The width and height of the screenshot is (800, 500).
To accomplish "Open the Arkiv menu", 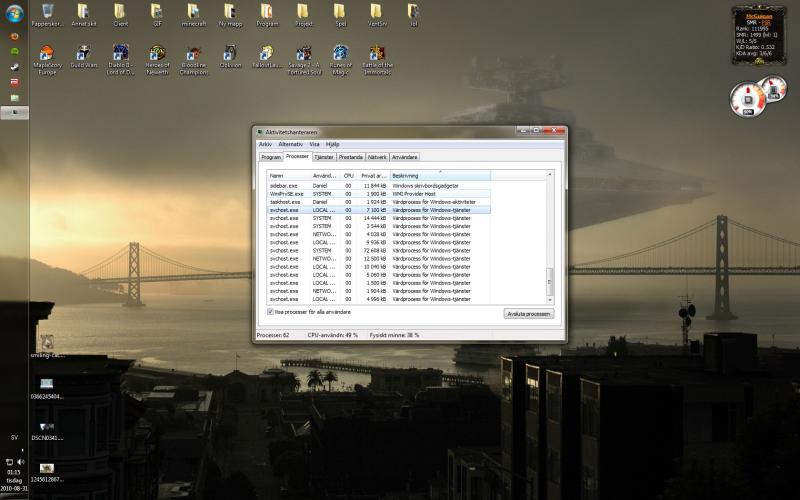I will click(265, 144).
